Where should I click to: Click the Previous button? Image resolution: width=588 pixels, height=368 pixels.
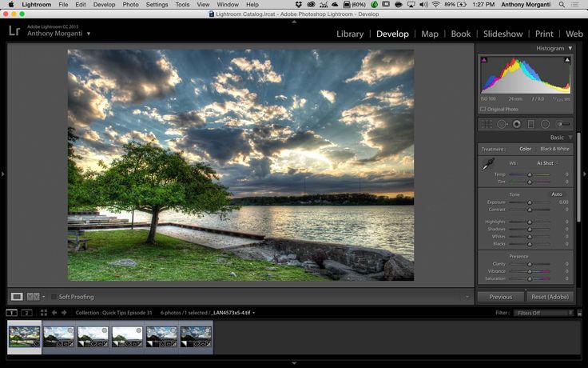[x=501, y=297]
